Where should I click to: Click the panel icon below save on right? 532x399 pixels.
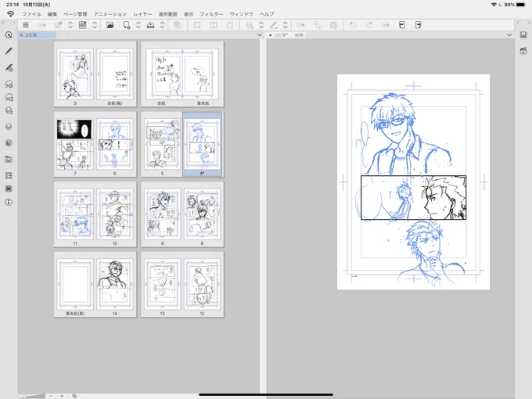coord(523,51)
